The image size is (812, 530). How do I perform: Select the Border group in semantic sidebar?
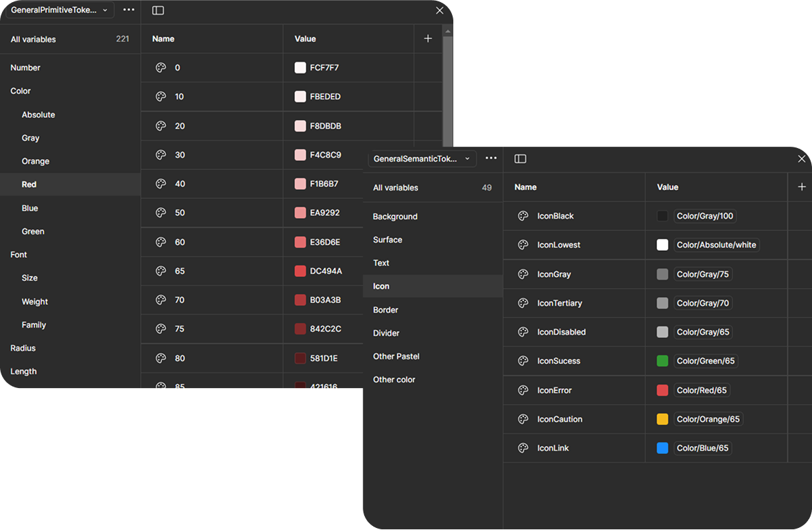click(x=385, y=310)
